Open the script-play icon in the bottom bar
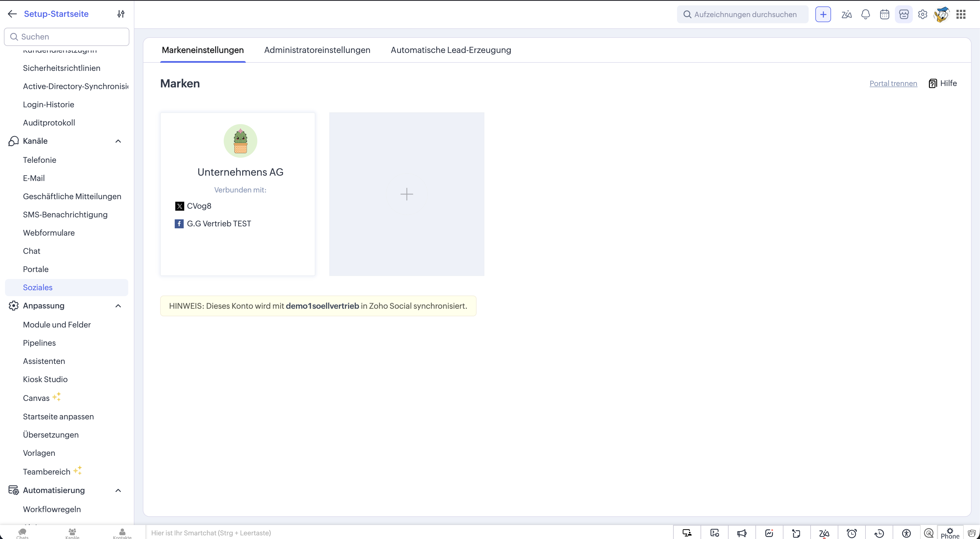The width and height of the screenshot is (980, 539). tap(715, 533)
